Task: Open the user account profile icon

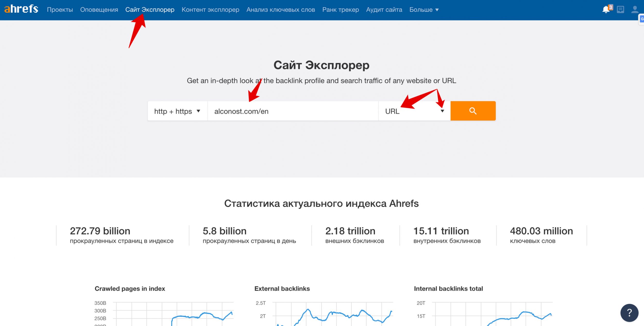Action: [x=635, y=10]
